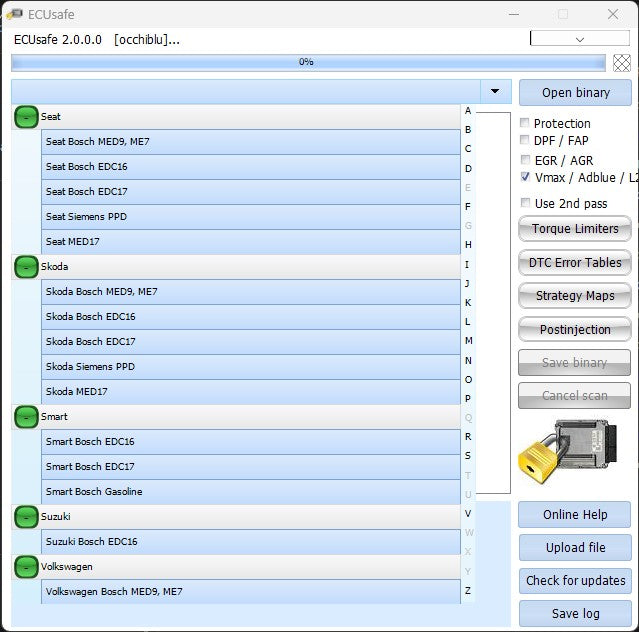Jump to letter C in index
This screenshot has width=639, height=632.
coord(468,149)
